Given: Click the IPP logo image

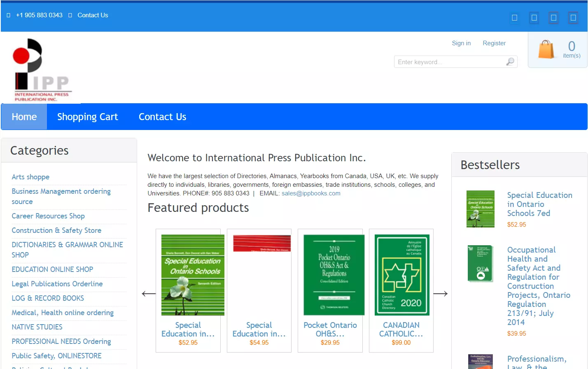Looking at the screenshot, I should coord(41,69).
